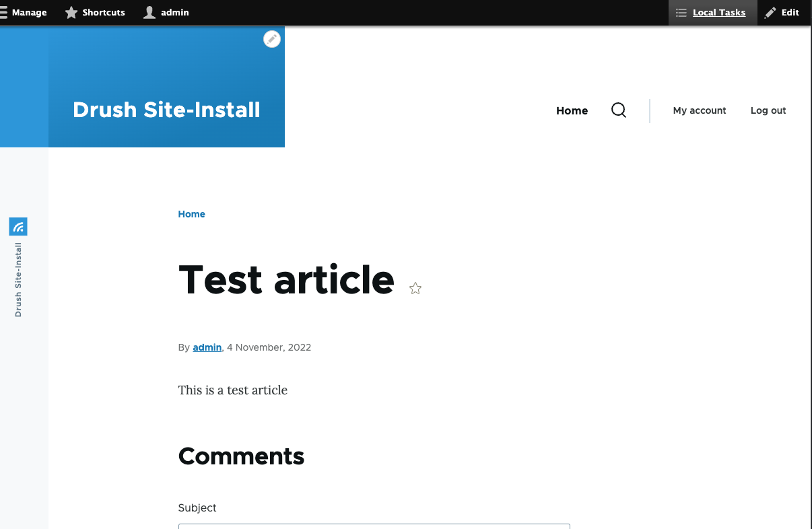Click the Edit pencil icon in toolbar

click(x=770, y=12)
